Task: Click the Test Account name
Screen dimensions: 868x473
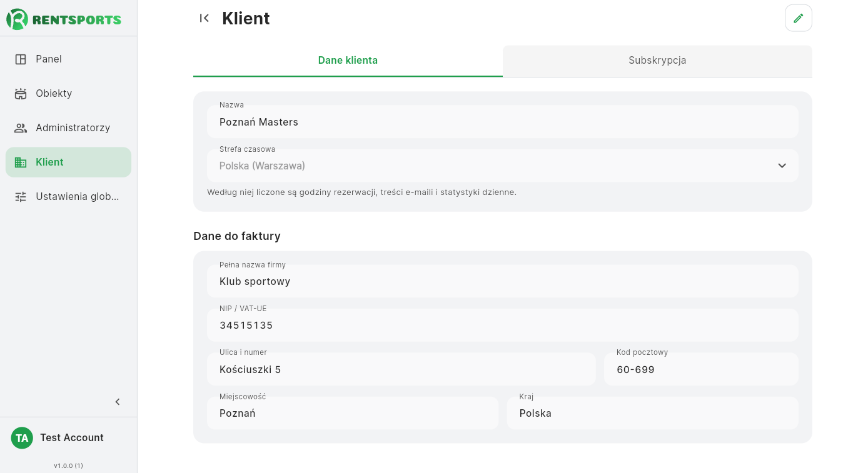Action: [x=72, y=438]
